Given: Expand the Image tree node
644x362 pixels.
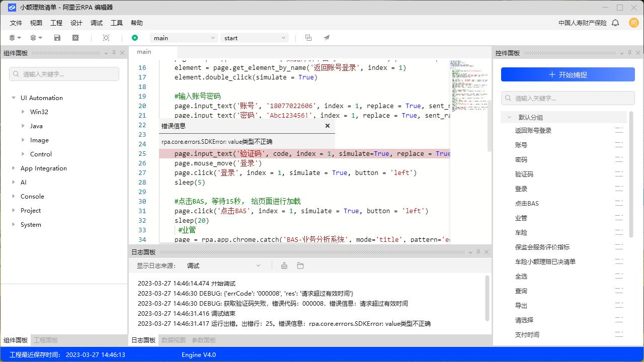Looking at the screenshot, I should (23, 140).
